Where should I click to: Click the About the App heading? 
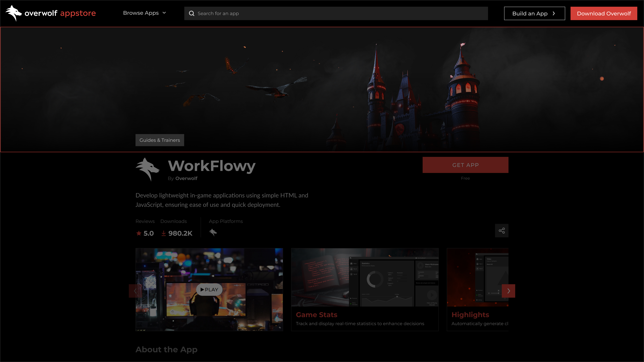167,349
